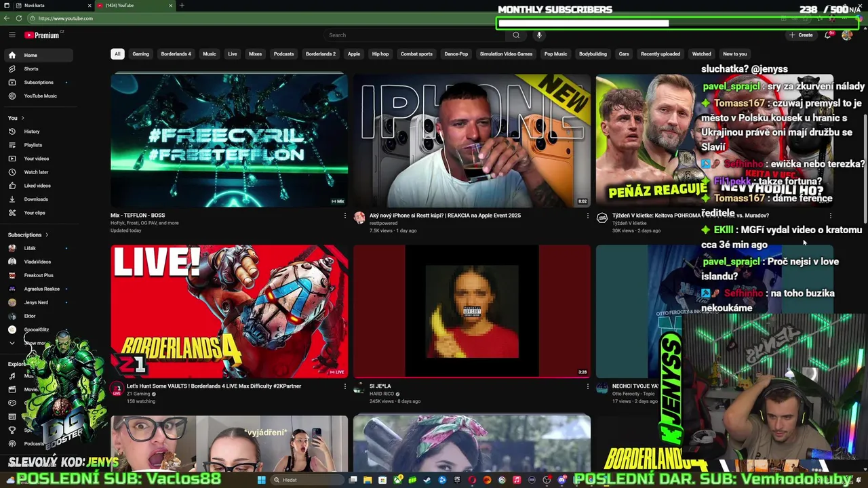Open options for Borderlands 4 live video
The height and width of the screenshot is (488, 868).
[x=344, y=386]
